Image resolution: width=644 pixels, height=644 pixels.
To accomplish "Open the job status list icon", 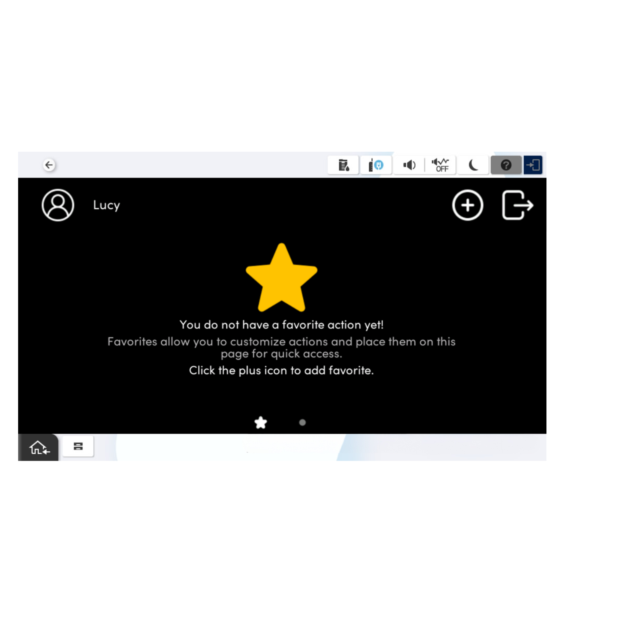I will (78, 446).
